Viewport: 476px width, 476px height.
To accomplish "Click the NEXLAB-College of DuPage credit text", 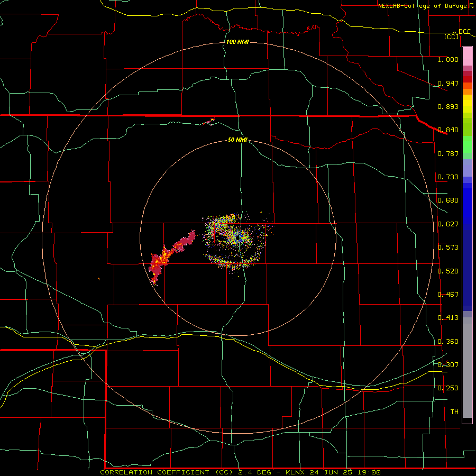I will pyautogui.click(x=422, y=6).
